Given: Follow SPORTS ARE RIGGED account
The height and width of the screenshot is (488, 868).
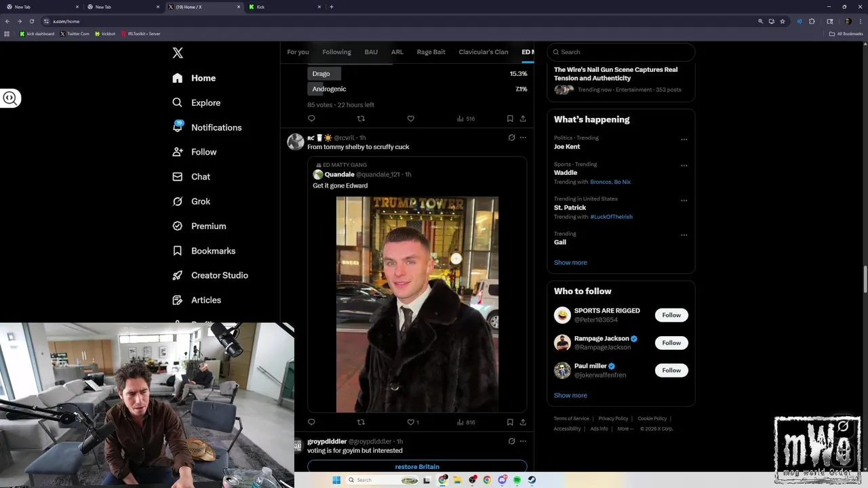Looking at the screenshot, I should pyautogui.click(x=671, y=315).
